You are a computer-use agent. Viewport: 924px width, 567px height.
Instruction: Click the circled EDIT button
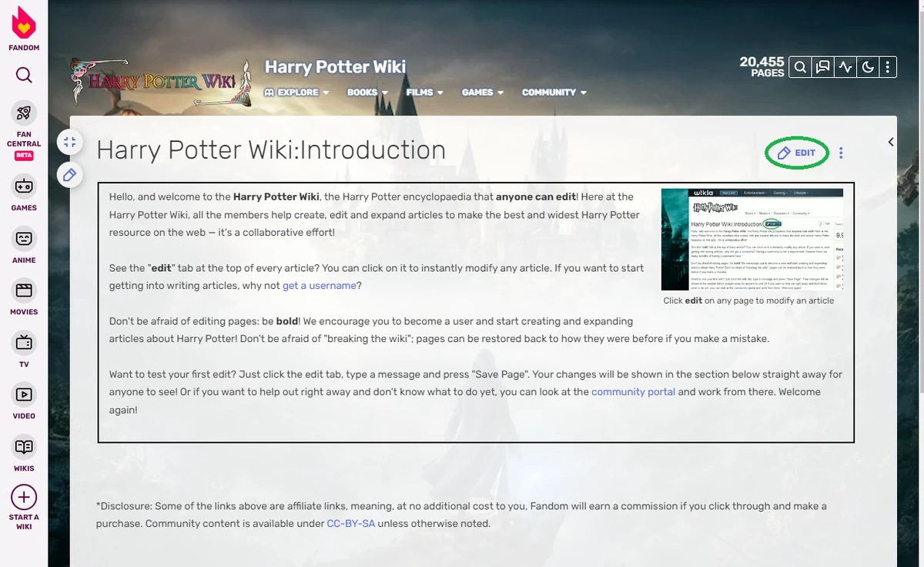796,153
